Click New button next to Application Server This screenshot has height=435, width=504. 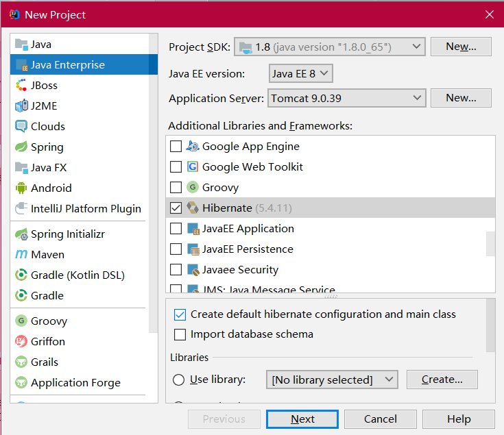(x=461, y=98)
